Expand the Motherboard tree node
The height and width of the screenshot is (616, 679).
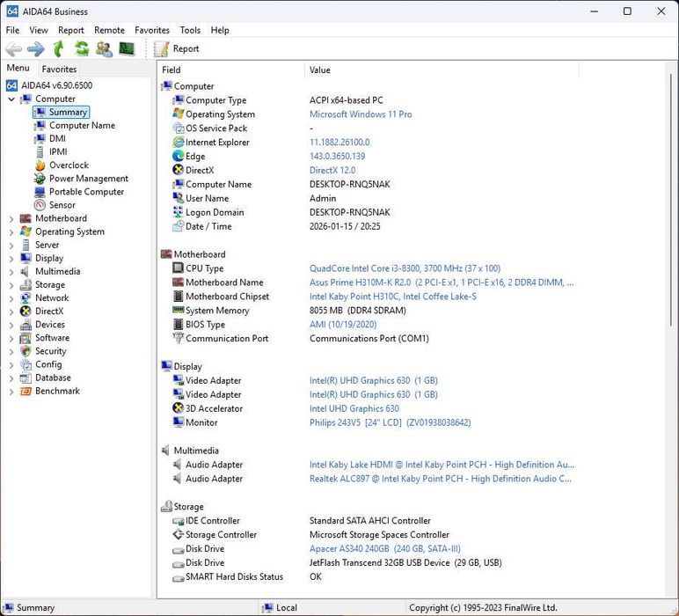(x=11, y=219)
